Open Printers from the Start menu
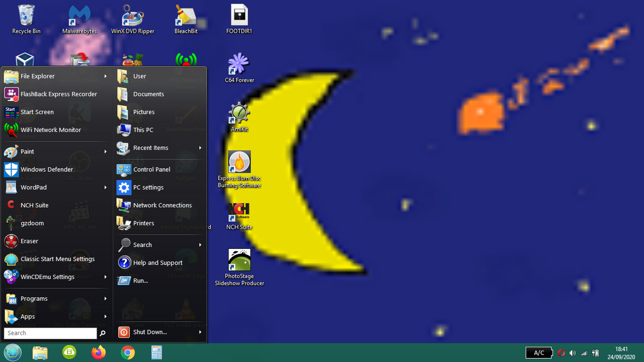Image resolution: width=644 pixels, height=362 pixels. (160, 223)
